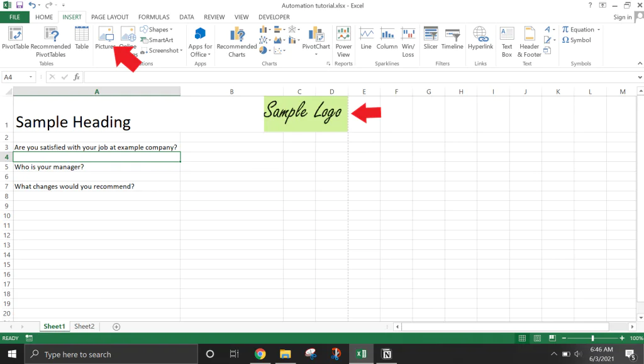Collapse the ribbon
This screenshot has width=644, height=364.
[640, 64]
